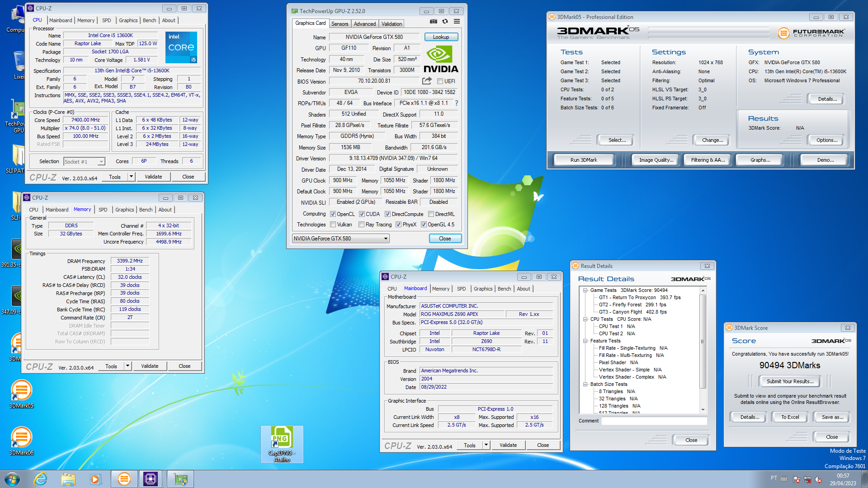Open Tools dropdown arrow in Mainboard tab window
The width and height of the screenshot is (868, 488).
coord(486,445)
